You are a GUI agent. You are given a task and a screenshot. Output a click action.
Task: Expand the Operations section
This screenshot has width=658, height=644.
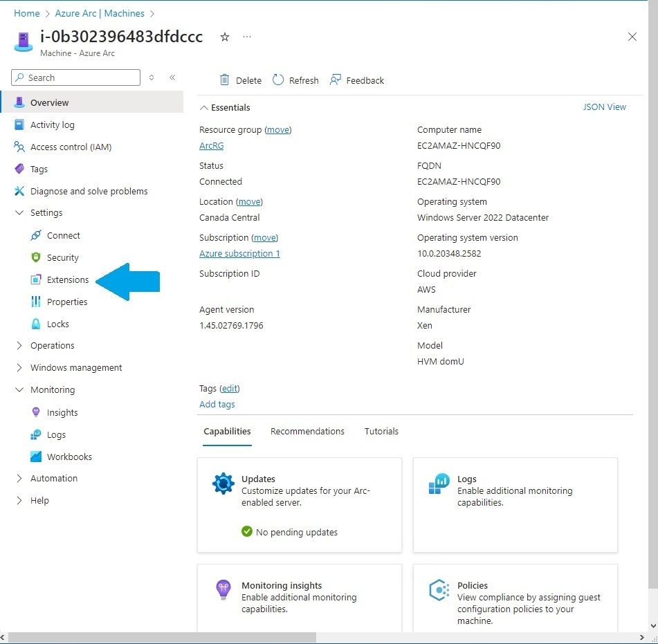coord(19,345)
